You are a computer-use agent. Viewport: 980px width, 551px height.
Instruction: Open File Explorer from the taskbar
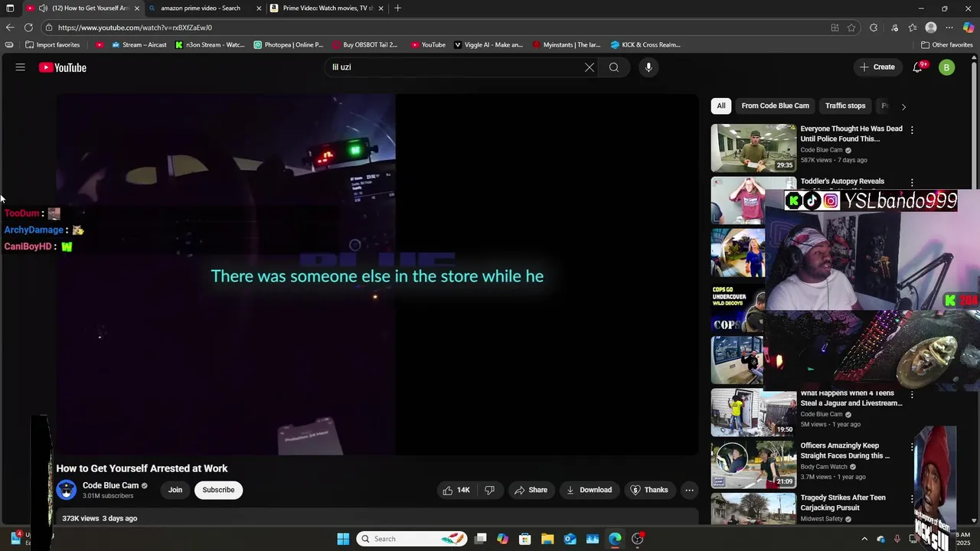point(547,539)
